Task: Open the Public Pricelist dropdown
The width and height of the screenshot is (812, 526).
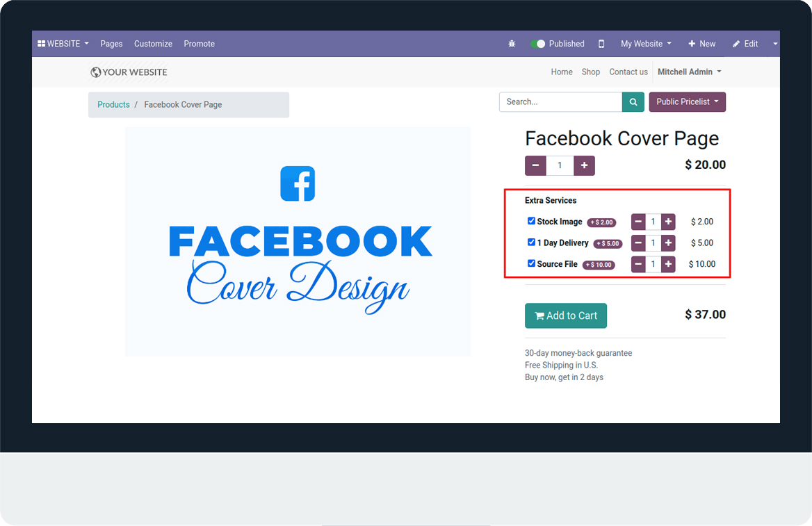Action: pos(687,102)
